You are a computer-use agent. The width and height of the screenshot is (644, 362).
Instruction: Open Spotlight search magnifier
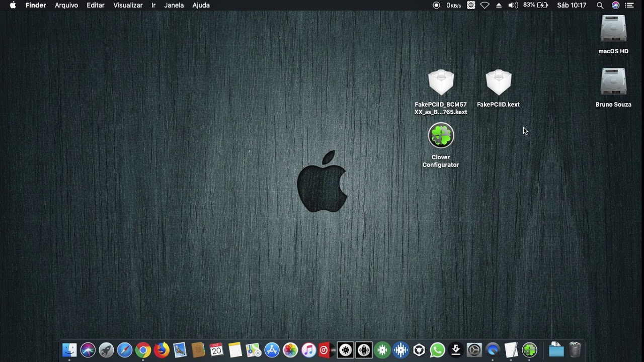point(600,5)
